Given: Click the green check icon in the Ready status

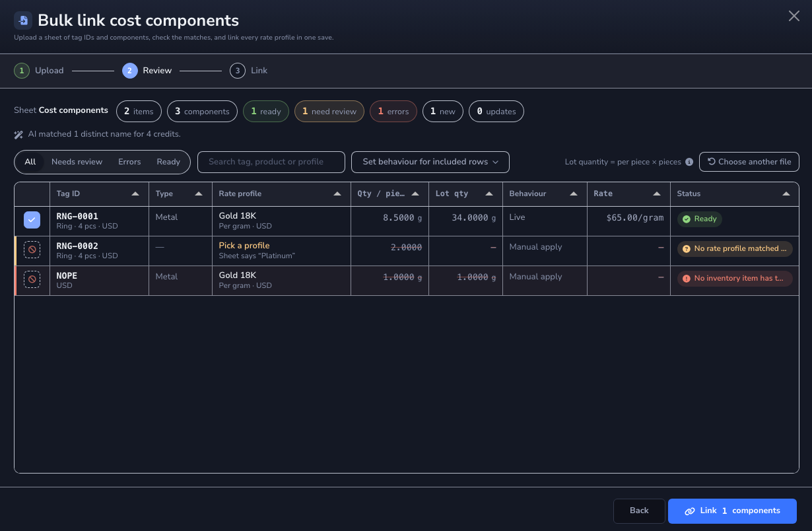Looking at the screenshot, I should (x=687, y=219).
